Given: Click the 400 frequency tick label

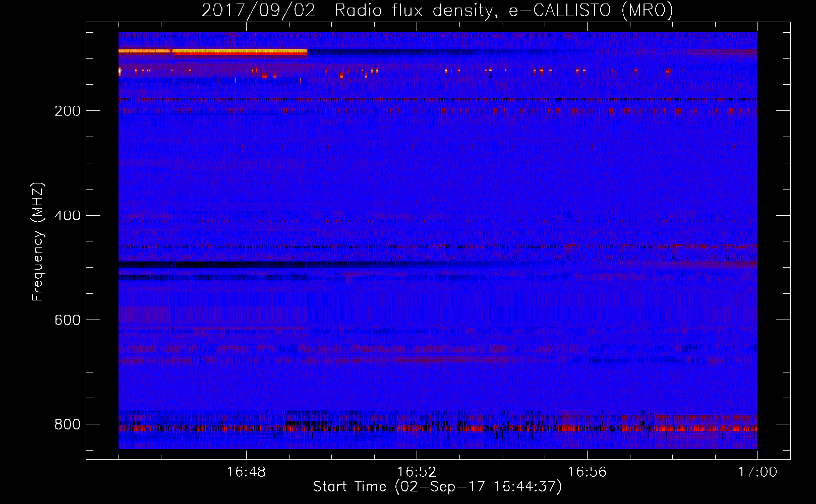Looking at the screenshot, I should (x=68, y=216).
